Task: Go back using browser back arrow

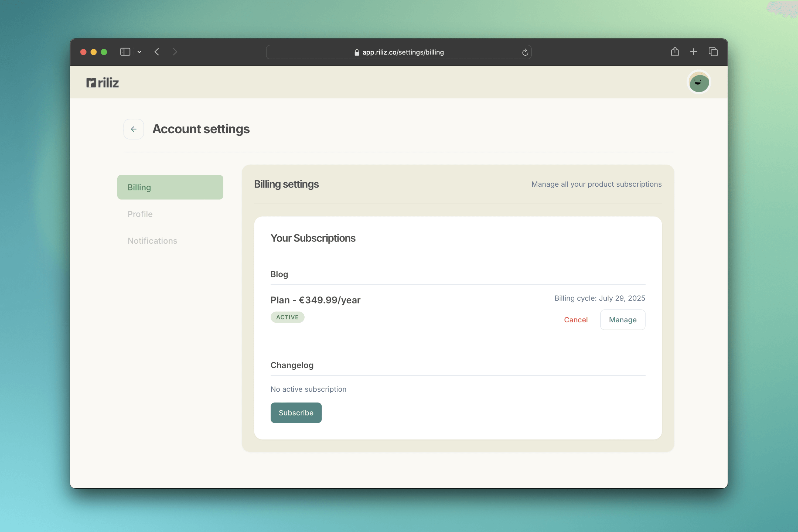Action: (x=157, y=52)
